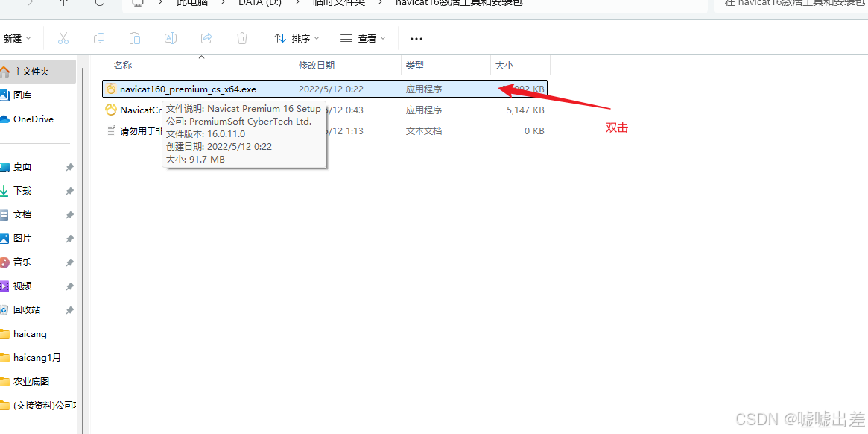This screenshot has height=434, width=868.
Task: Click the Share icon in toolbar
Action: [x=206, y=38]
